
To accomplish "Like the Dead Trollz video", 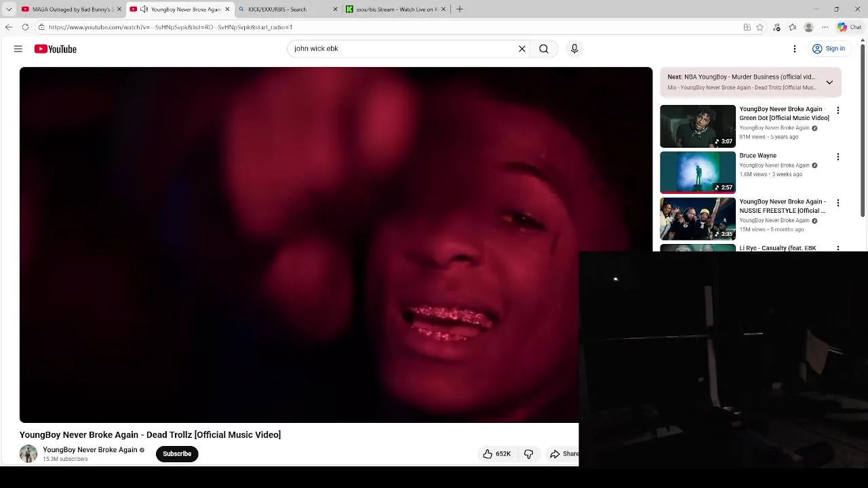I will (x=496, y=454).
